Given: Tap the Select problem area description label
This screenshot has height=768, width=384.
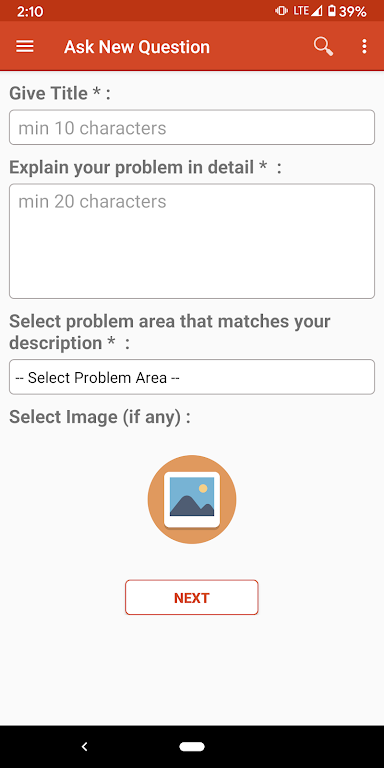Looking at the screenshot, I should click(170, 332).
